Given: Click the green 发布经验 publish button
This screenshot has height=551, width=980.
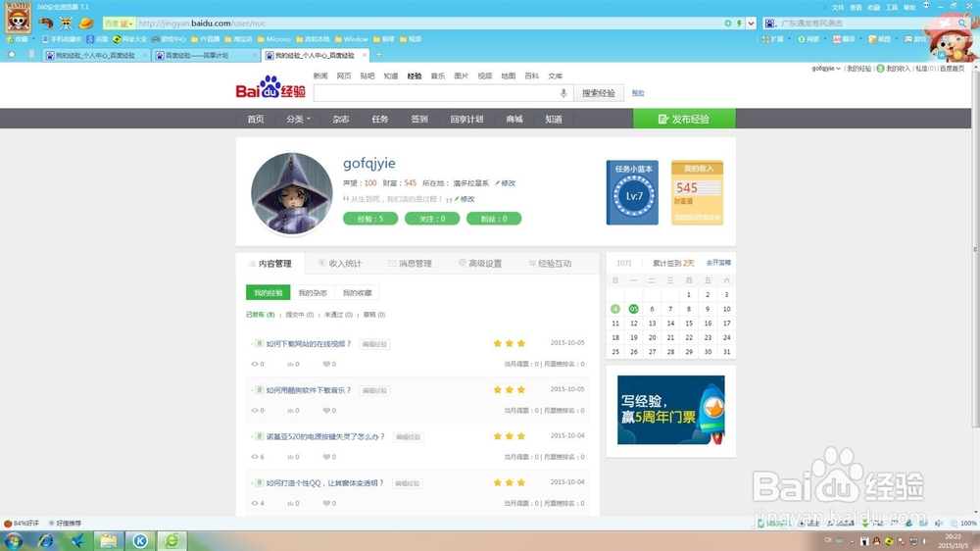Looking at the screenshot, I should pyautogui.click(x=684, y=119).
